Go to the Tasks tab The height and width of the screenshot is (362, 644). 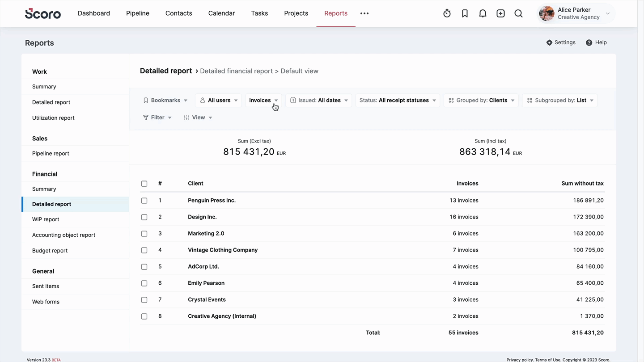tap(259, 13)
